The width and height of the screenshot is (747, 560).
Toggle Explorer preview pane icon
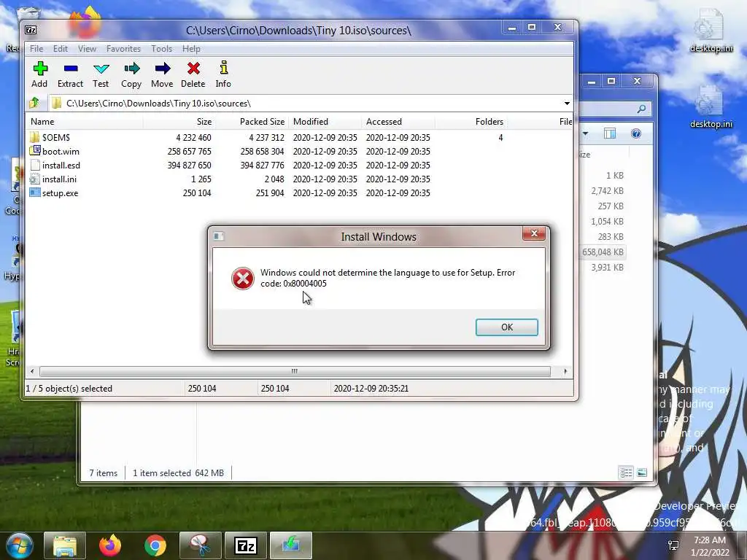(610, 134)
